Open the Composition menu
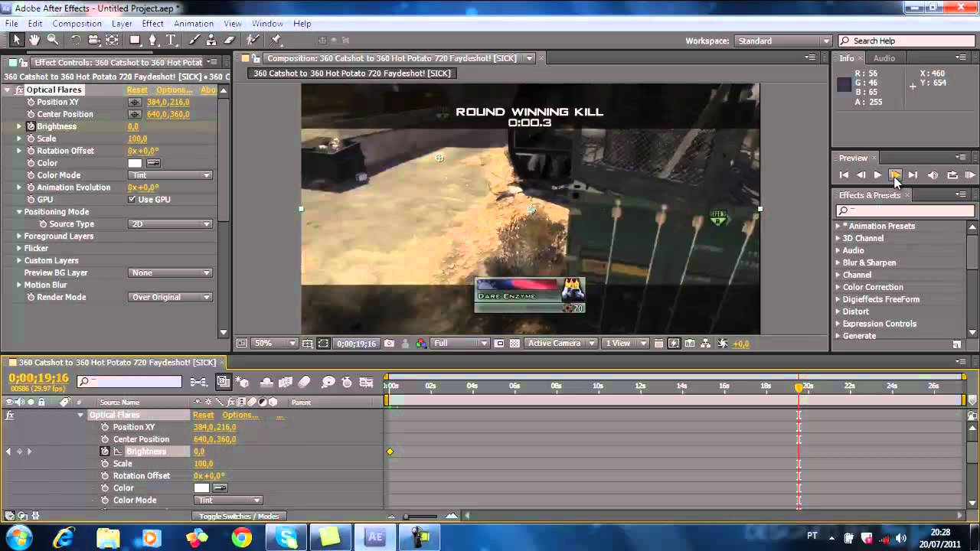980x551 pixels. point(77,24)
